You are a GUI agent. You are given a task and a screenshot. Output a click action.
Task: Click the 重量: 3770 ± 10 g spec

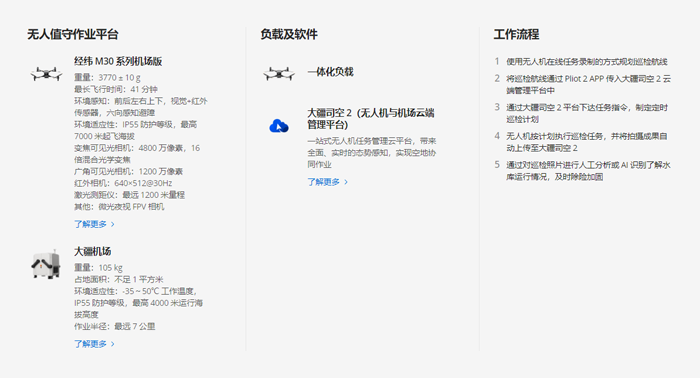tap(107, 78)
